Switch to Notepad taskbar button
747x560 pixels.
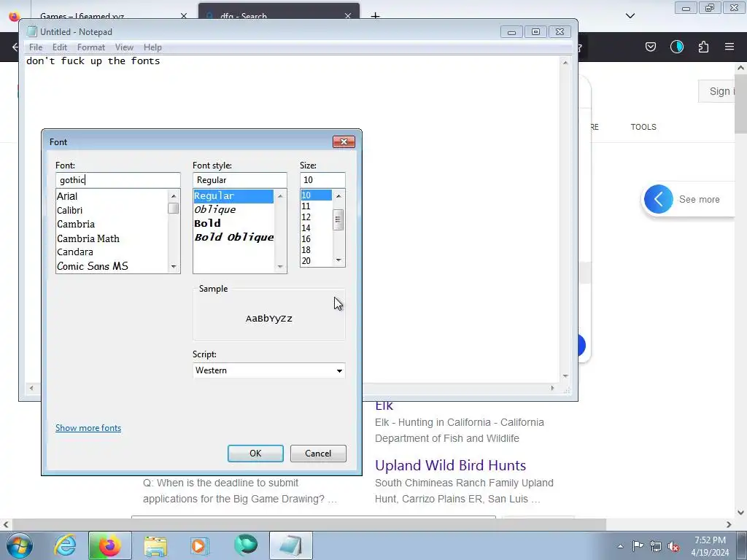coord(291,545)
